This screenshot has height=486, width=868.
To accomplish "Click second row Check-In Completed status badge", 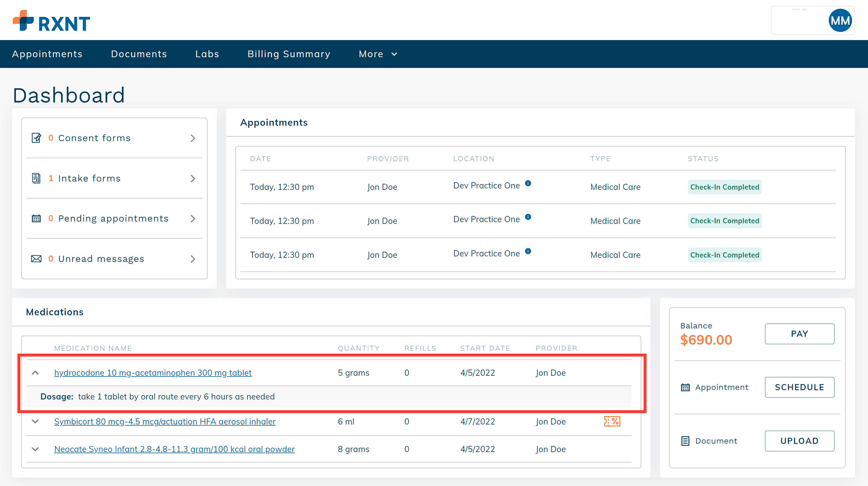I will (x=725, y=221).
